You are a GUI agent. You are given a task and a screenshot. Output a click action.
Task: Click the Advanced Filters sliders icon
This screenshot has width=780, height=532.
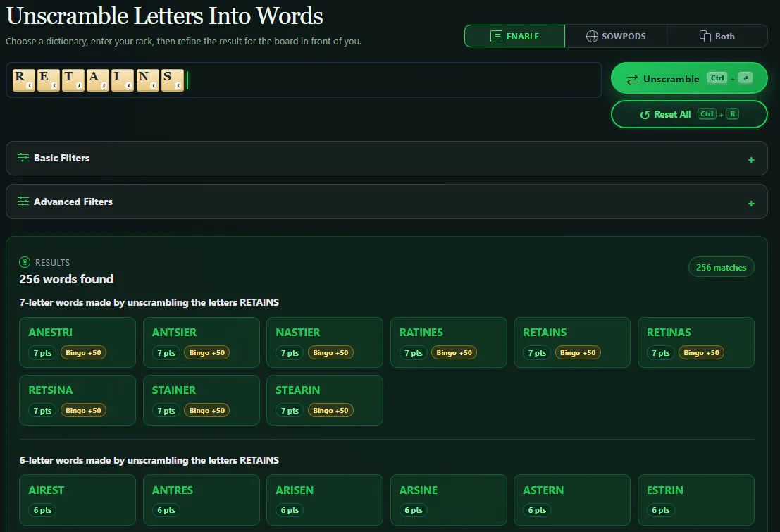(23, 201)
